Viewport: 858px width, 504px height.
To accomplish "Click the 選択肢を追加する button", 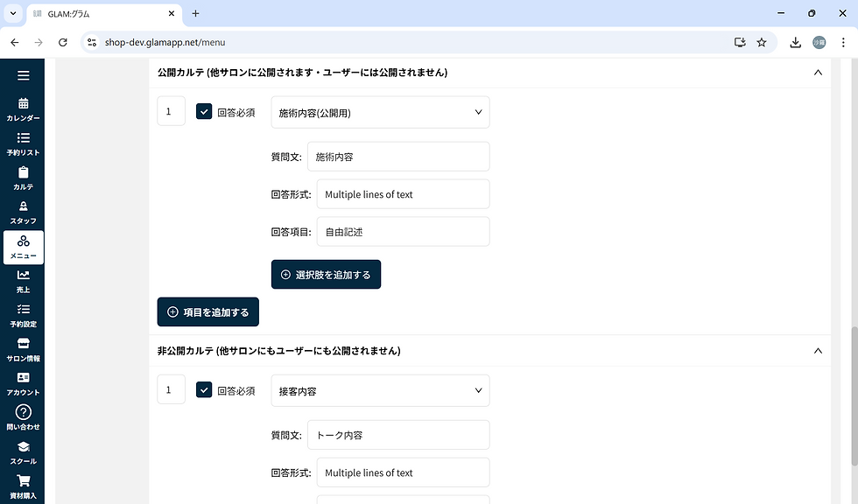I will click(326, 275).
